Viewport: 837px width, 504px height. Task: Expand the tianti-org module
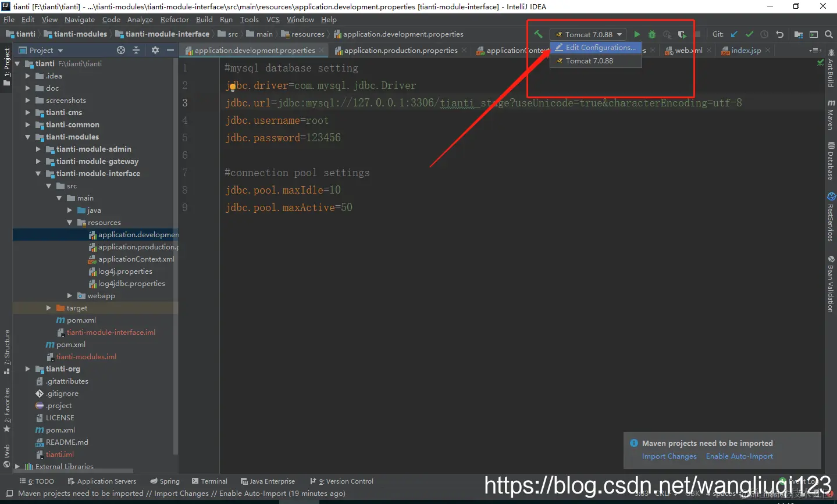click(28, 369)
